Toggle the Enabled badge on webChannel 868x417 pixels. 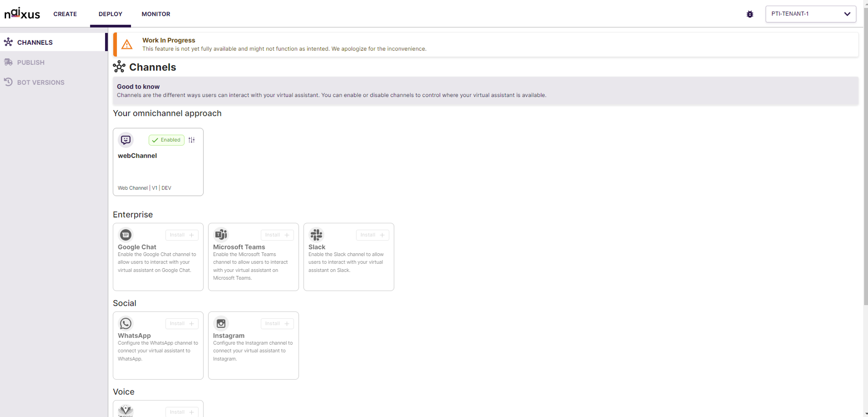[166, 140]
